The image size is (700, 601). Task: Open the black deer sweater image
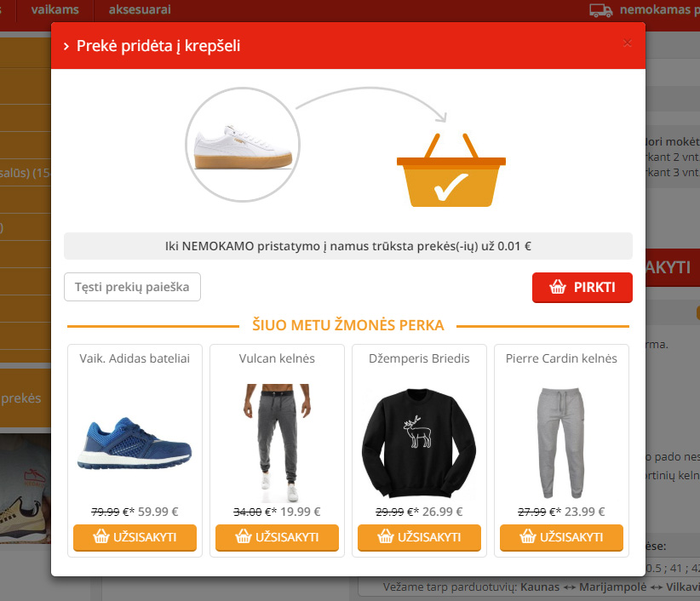pyautogui.click(x=419, y=443)
